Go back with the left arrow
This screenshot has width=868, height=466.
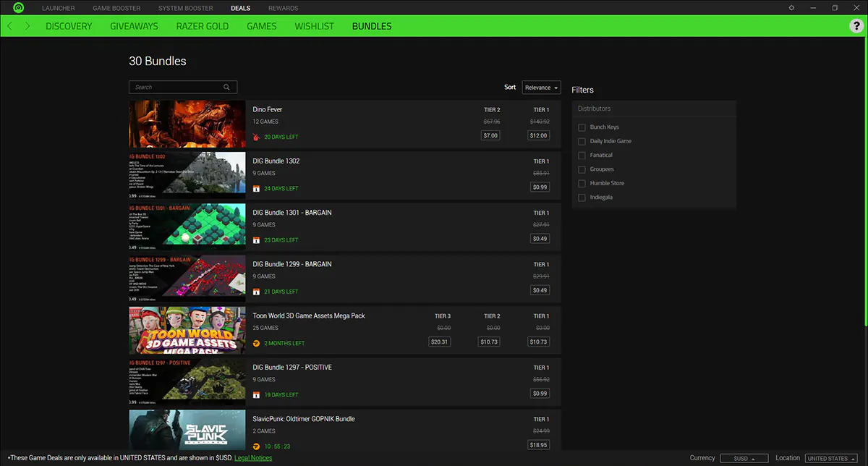[9, 26]
